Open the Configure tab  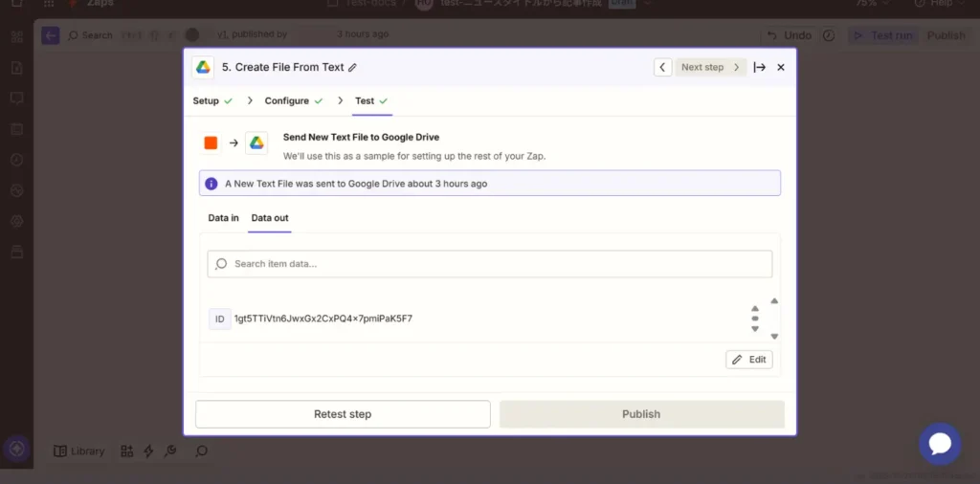[x=287, y=100]
